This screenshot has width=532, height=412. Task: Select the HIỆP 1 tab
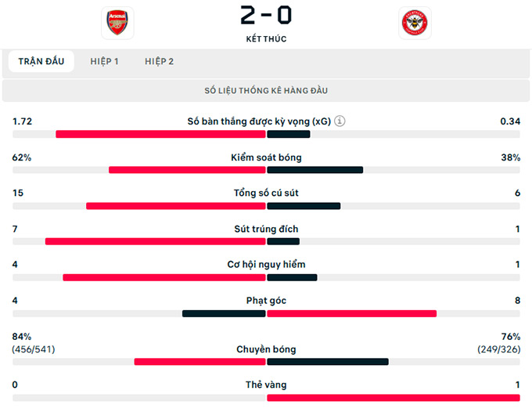[104, 61]
